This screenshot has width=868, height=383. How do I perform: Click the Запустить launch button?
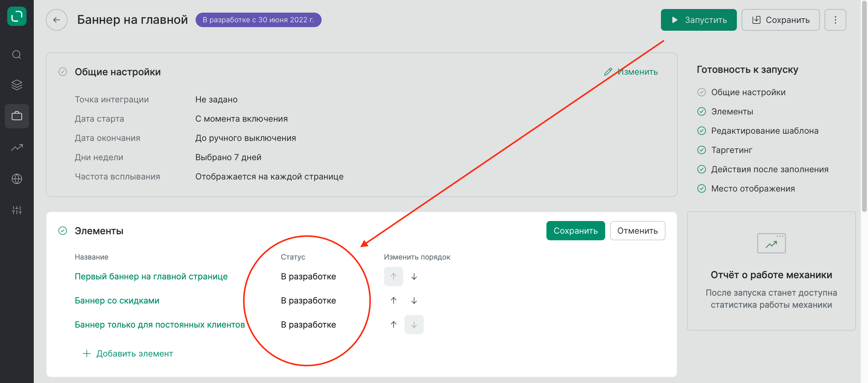(699, 20)
